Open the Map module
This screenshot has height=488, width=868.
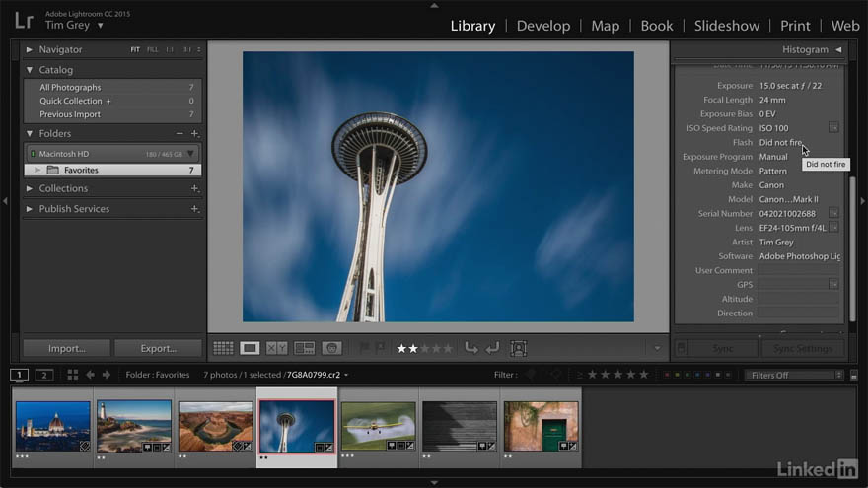click(605, 26)
